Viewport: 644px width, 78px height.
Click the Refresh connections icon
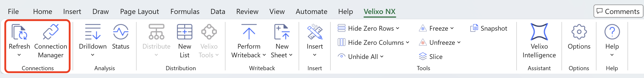coord(19,32)
